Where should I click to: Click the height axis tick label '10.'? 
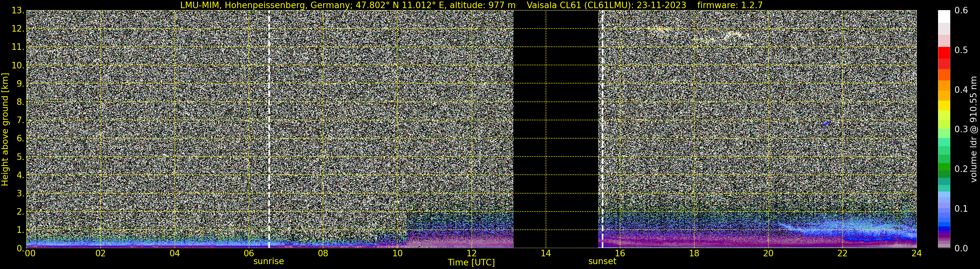pyautogui.click(x=18, y=65)
